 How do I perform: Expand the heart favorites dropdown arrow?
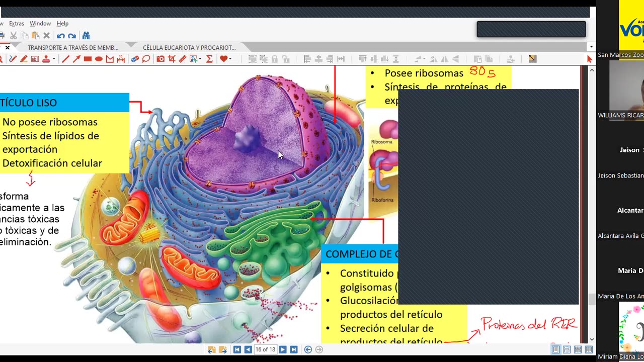pyautogui.click(x=230, y=59)
